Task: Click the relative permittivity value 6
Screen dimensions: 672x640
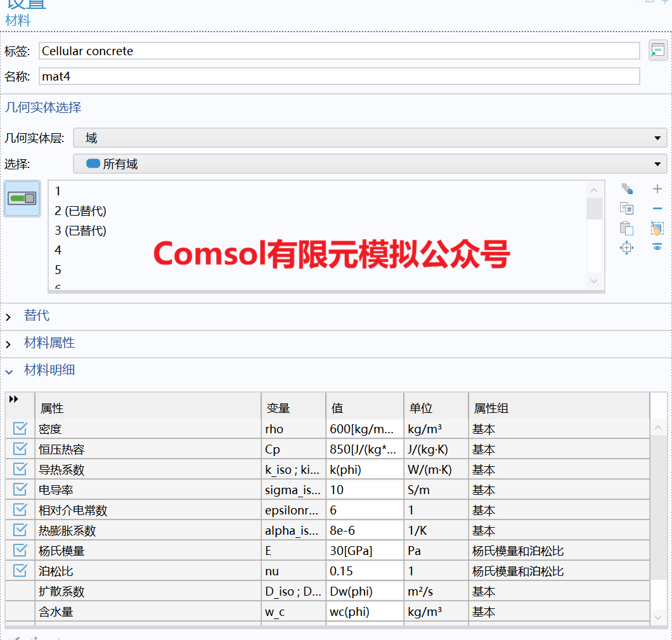Action: point(365,510)
